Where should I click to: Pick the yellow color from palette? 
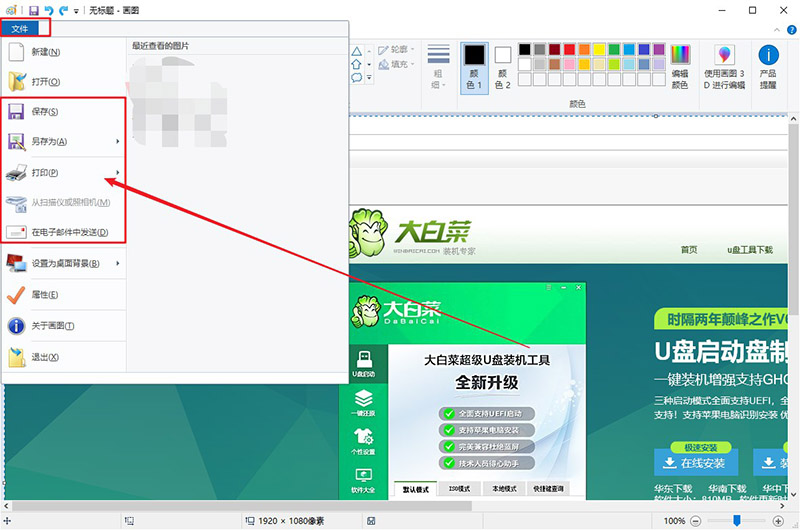(599, 48)
